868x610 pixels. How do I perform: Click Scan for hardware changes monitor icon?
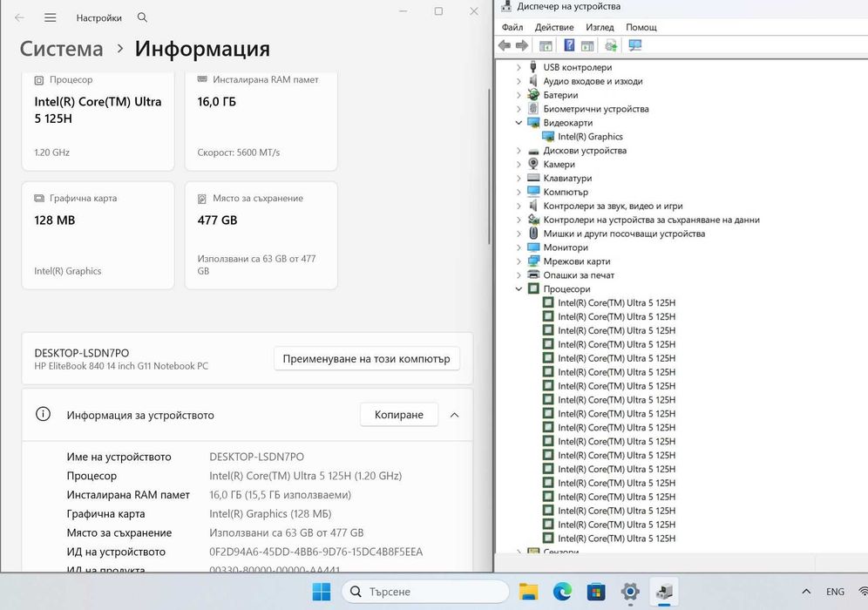pyautogui.click(x=635, y=46)
